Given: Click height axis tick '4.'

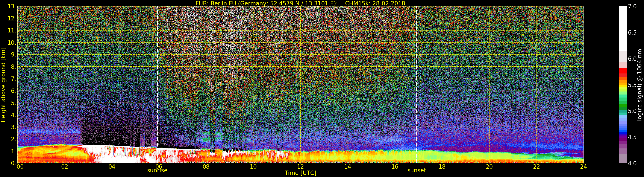Looking at the screenshot, I should pyautogui.click(x=13, y=115).
